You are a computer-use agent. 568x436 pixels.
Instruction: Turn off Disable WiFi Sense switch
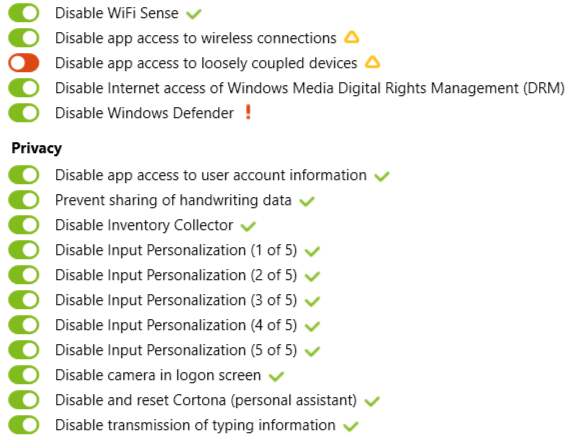24,13
